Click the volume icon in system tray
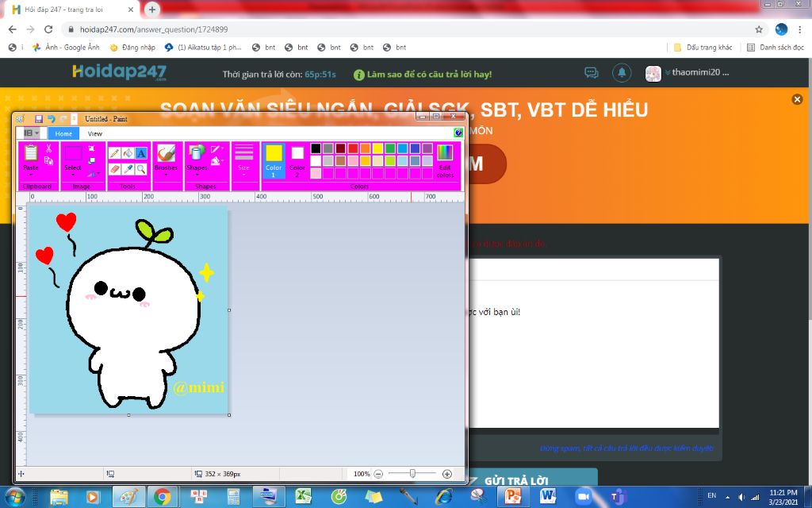 click(x=741, y=497)
